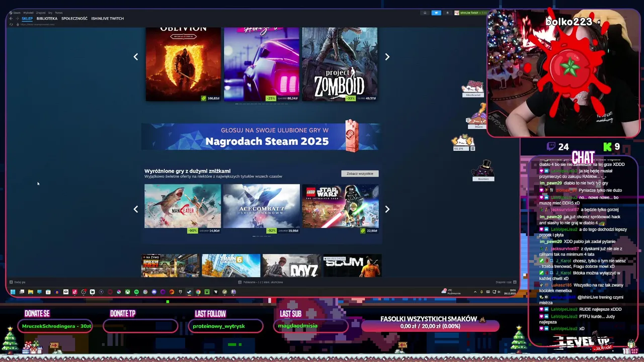The height and width of the screenshot is (362, 644).
Task: Click the 166,83zł price on Oblivion
Action: [213, 98]
